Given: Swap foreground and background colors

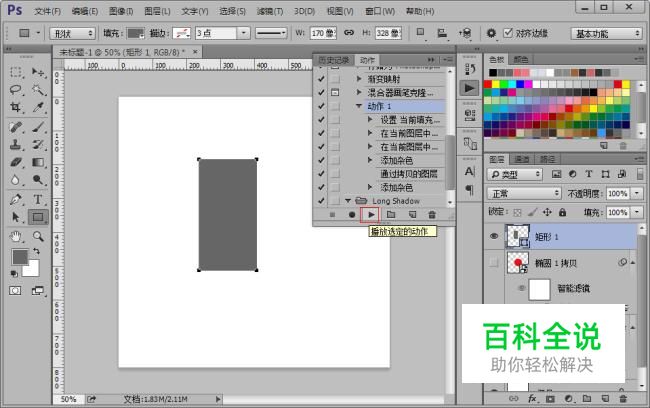Looking at the screenshot, I should coord(36,251).
